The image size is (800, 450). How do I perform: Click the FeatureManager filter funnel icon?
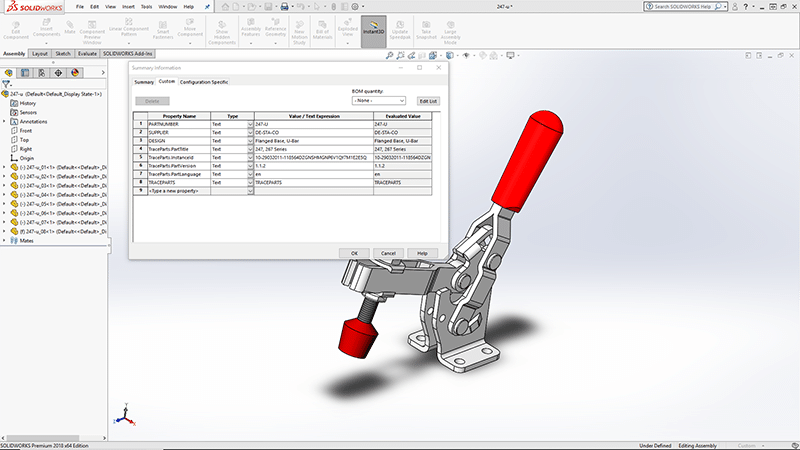[x=7, y=84]
